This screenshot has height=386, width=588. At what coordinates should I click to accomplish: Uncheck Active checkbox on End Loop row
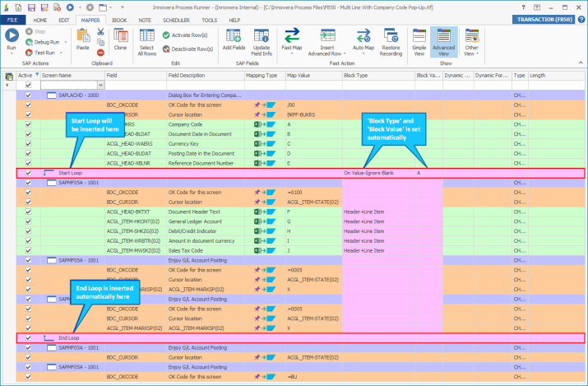click(29, 337)
